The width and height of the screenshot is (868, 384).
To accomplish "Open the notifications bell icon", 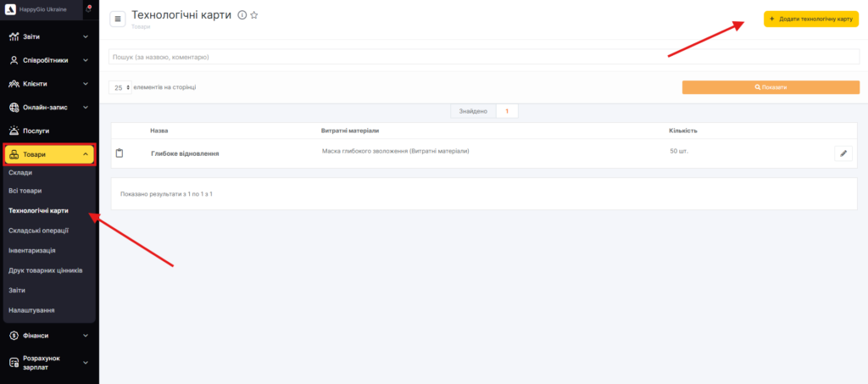I will (88, 8).
